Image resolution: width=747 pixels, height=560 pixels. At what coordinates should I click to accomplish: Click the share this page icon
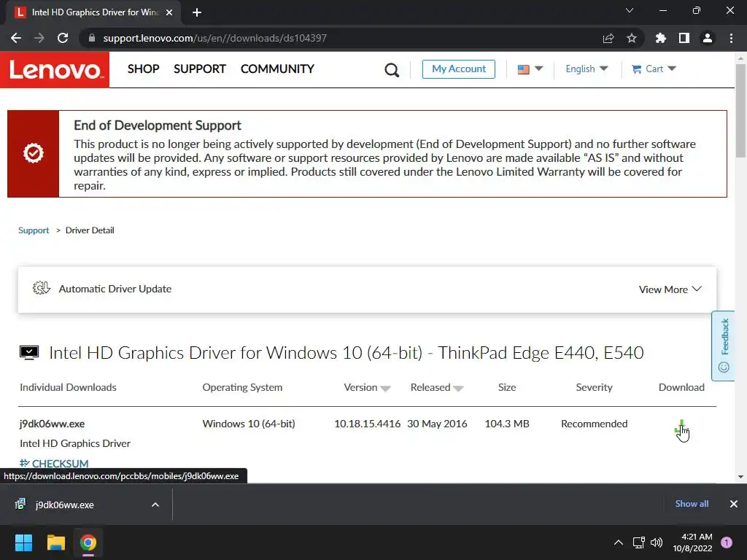click(x=608, y=38)
